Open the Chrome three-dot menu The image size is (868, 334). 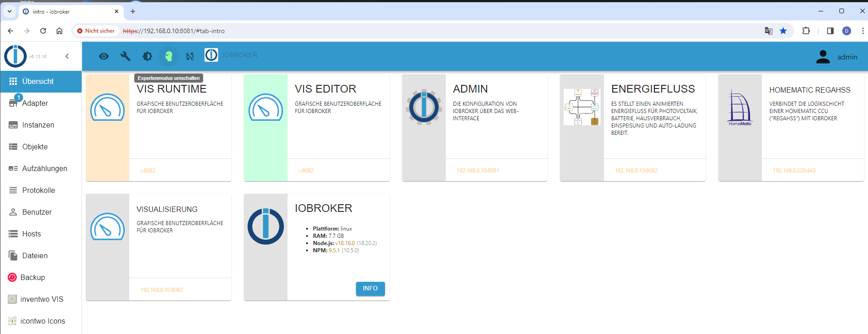point(863,31)
